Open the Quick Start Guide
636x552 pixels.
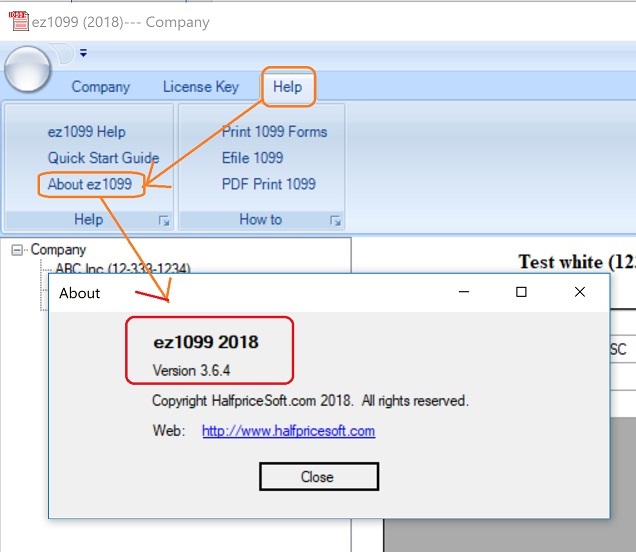tap(103, 158)
